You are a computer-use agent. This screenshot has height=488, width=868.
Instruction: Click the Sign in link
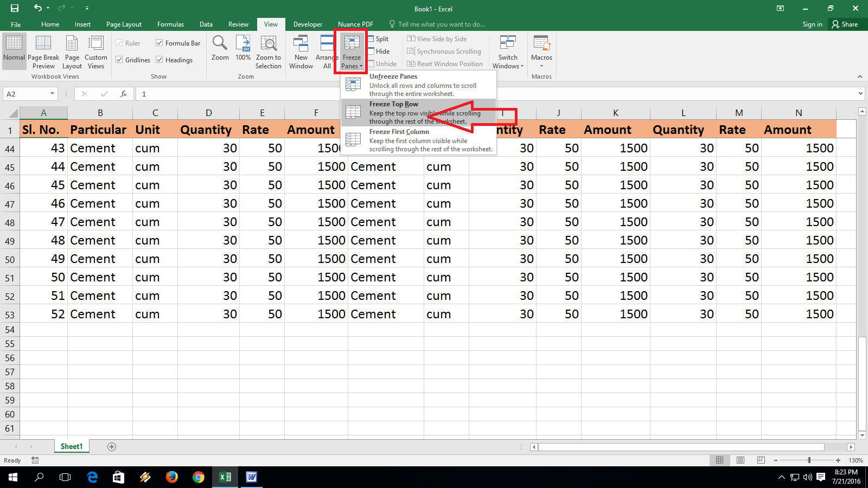[812, 24]
